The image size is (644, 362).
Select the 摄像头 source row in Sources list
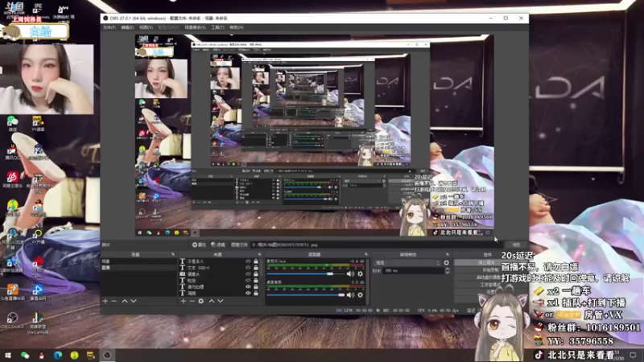pyautogui.click(x=220, y=274)
